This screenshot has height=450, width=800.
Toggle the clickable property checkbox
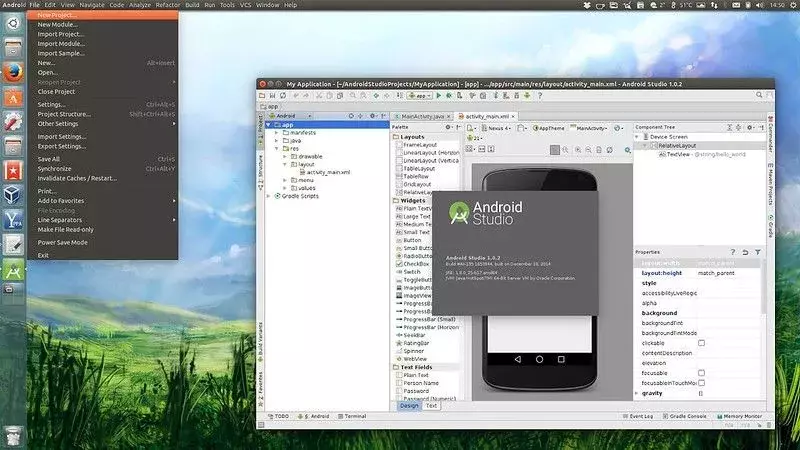(702, 343)
